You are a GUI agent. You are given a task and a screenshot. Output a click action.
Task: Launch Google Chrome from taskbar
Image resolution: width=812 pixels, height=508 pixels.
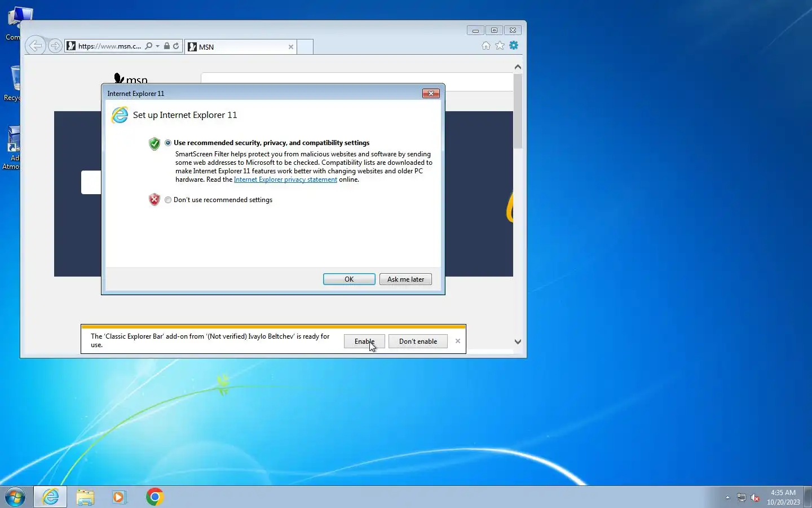[x=155, y=497]
